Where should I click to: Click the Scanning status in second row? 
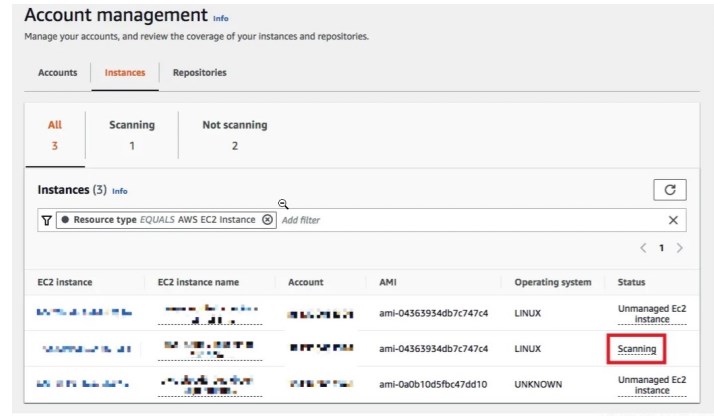coord(637,349)
